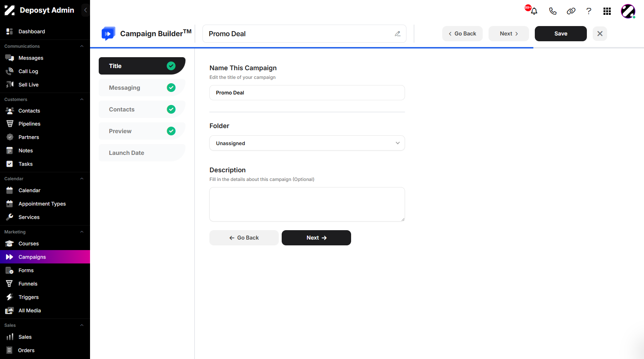Click the top Go Back button
Viewport: 644px width, 359px height.
tap(462, 34)
